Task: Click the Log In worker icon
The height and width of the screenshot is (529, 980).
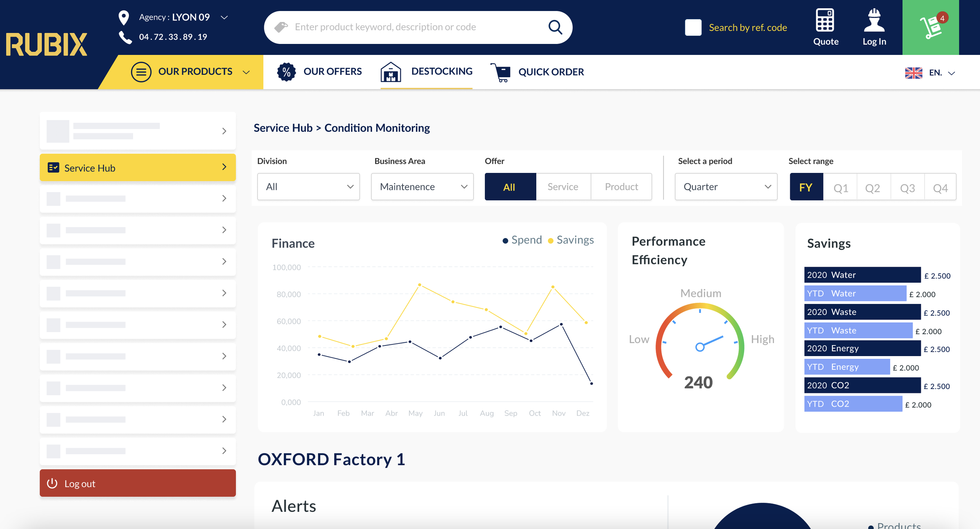Action: click(874, 20)
